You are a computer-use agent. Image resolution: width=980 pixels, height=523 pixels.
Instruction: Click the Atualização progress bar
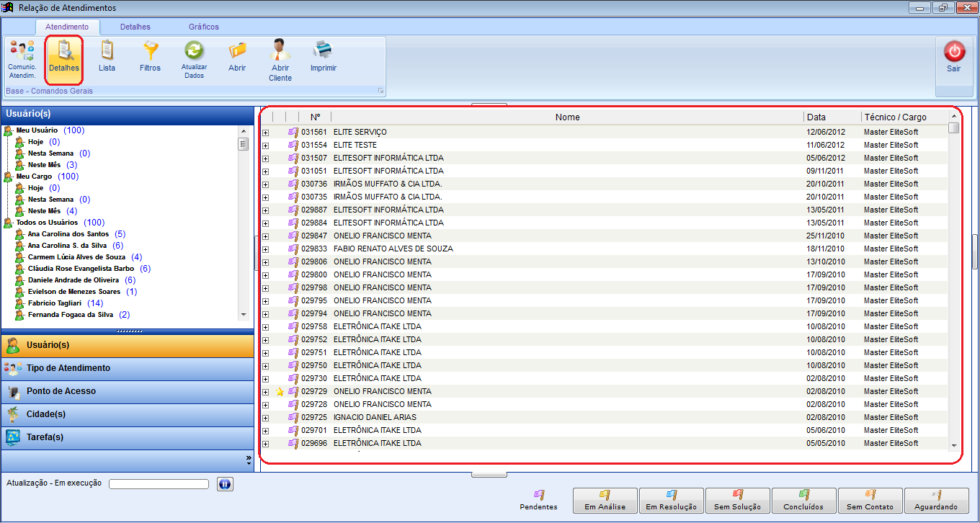[159, 484]
